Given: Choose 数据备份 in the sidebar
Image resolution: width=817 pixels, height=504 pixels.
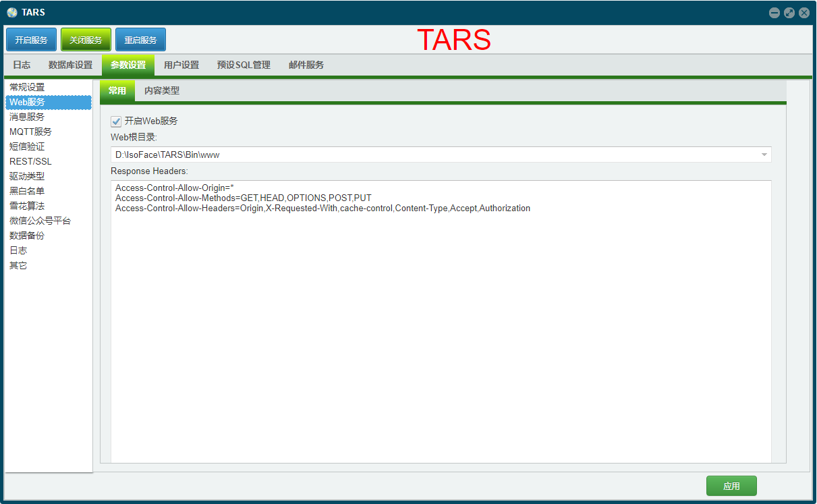Looking at the screenshot, I should point(49,236).
